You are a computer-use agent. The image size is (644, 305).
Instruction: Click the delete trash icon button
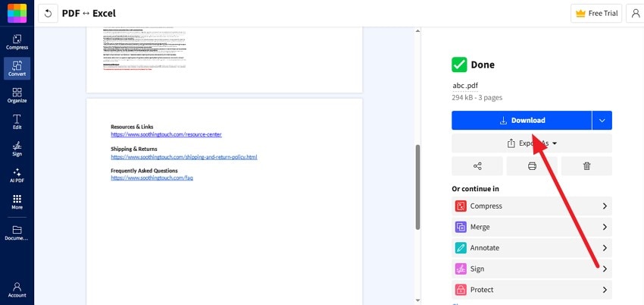click(x=586, y=166)
